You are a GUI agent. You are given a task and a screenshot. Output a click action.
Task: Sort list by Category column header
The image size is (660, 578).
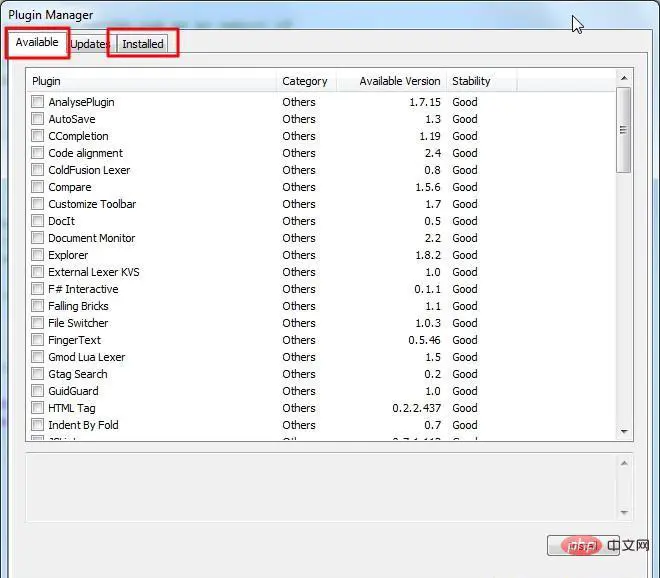coord(304,81)
